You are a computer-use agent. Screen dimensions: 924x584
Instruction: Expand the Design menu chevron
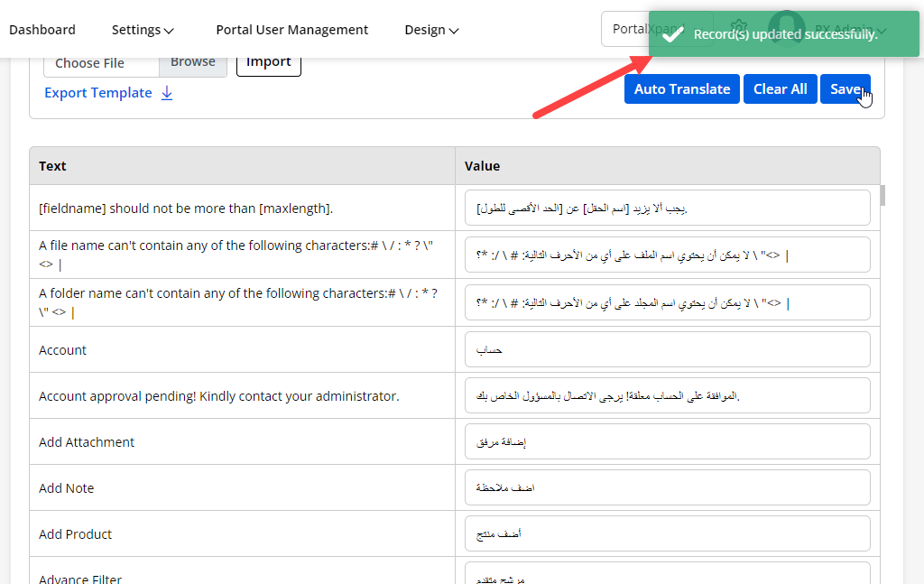pos(454,31)
